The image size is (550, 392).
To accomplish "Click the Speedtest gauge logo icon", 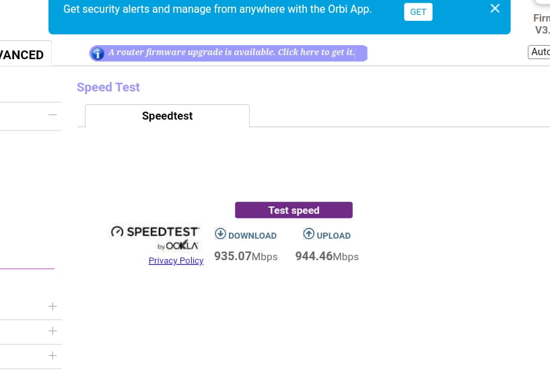I will pyautogui.click(x=117, y=231).
